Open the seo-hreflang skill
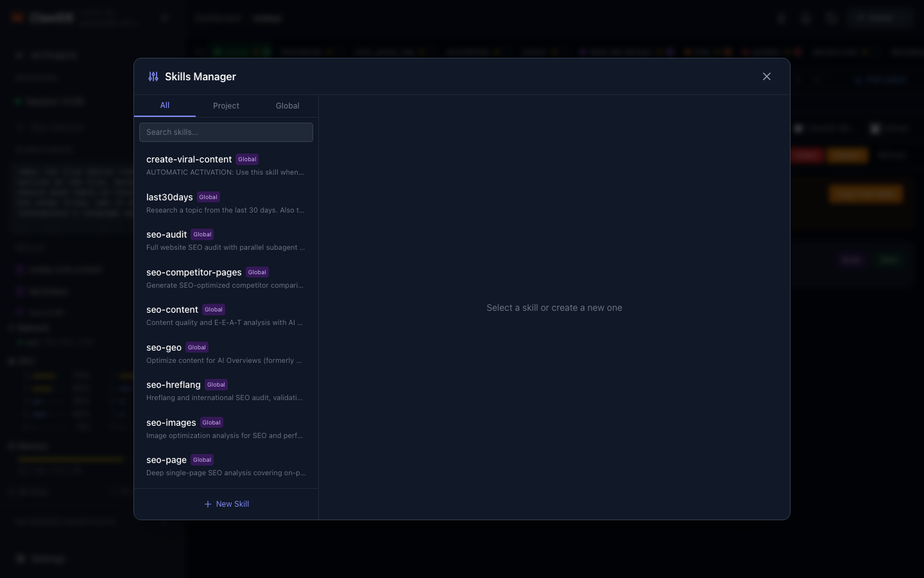Image resolution: width=924 pixels, height=578 pixels. [x=173, y=385]
